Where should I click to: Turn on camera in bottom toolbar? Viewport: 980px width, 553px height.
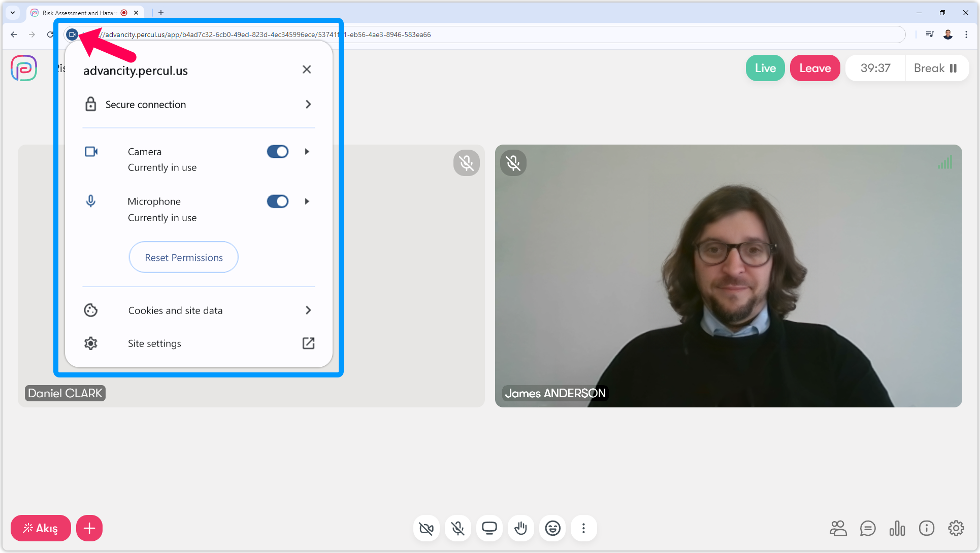point(426,528)
